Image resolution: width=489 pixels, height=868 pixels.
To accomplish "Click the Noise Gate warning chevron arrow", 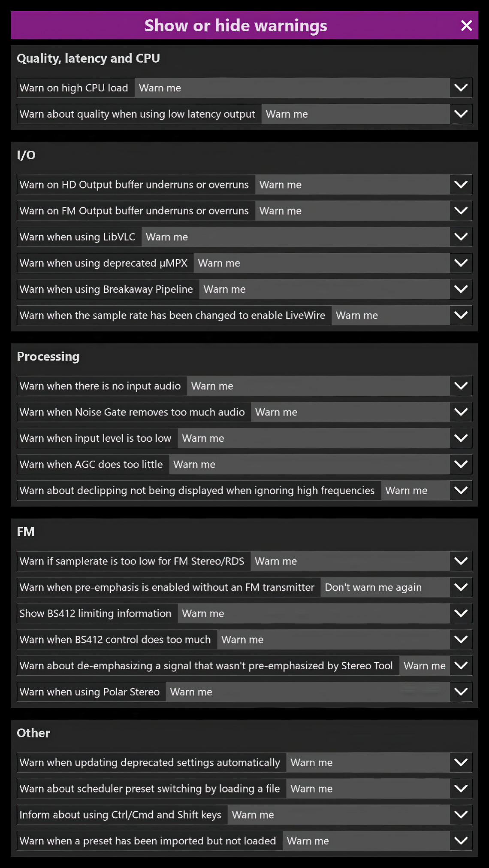I will coord(461,412).
